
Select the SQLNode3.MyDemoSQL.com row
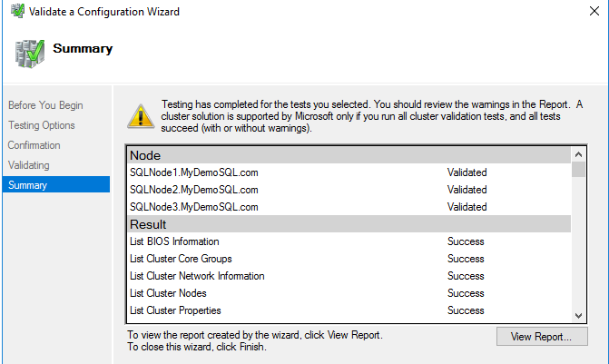[194, 207]
